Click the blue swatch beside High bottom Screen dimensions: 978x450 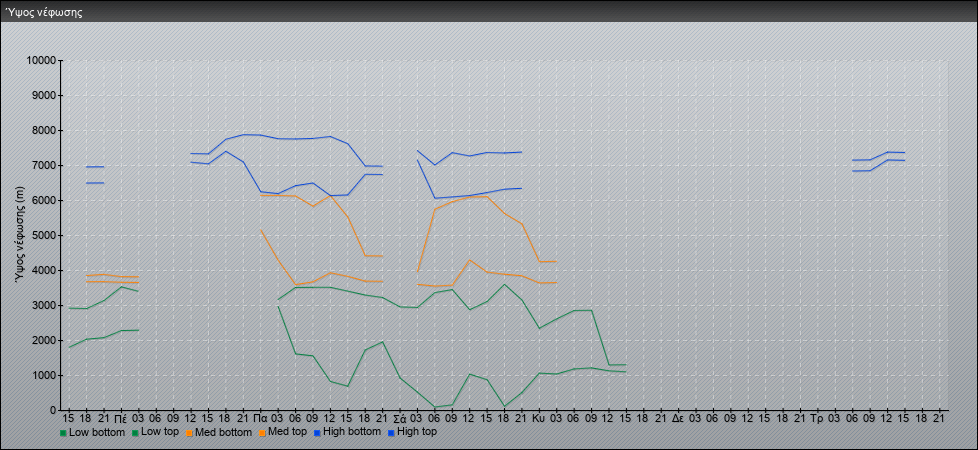click(x=316, y=433)
